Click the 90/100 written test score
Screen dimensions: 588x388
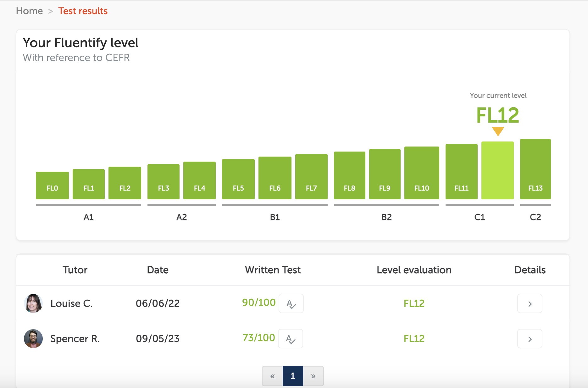click(x=259, y=302)
